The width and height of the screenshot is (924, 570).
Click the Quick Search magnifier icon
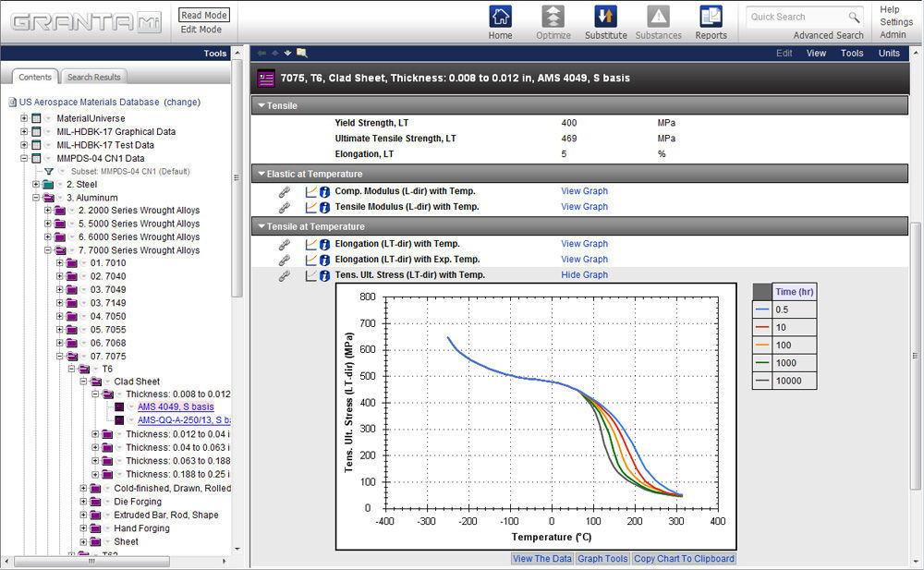pos(857,17)
